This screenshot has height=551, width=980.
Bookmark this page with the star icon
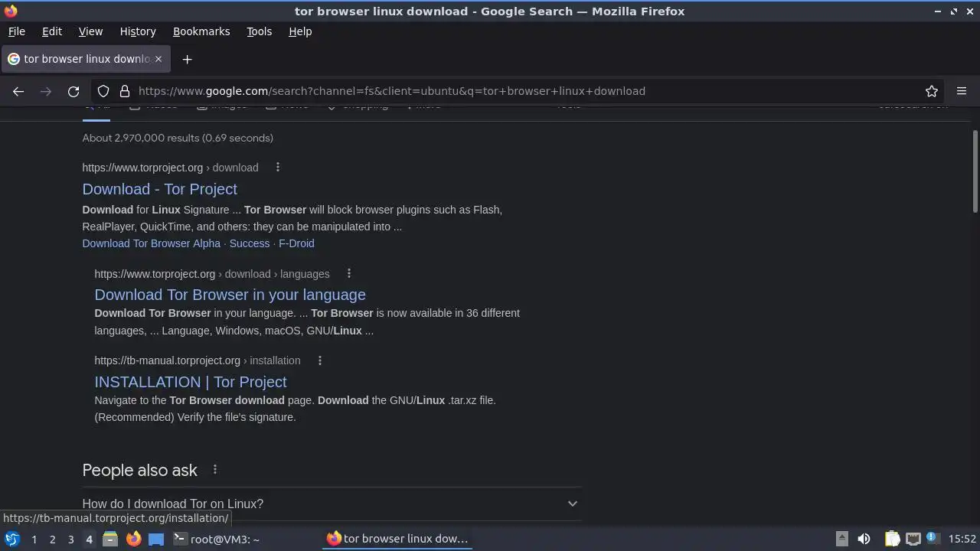tap(932, 91)
